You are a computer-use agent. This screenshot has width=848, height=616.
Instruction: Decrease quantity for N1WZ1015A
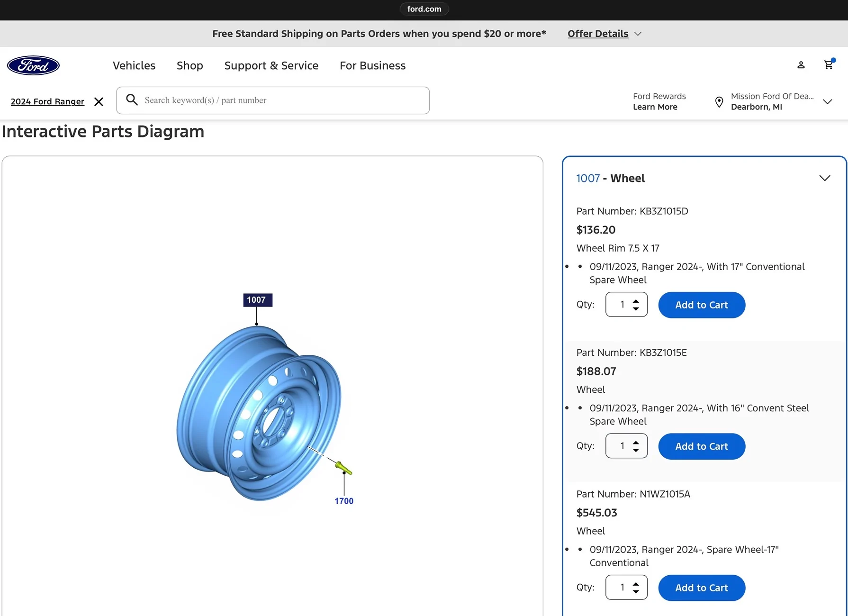pyautogui.click(x=636, y=592)
